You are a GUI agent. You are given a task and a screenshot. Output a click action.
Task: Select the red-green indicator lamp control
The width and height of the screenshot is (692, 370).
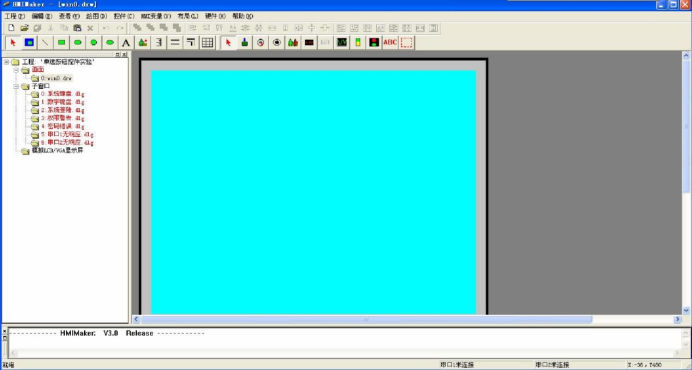(x=374, y=42)
